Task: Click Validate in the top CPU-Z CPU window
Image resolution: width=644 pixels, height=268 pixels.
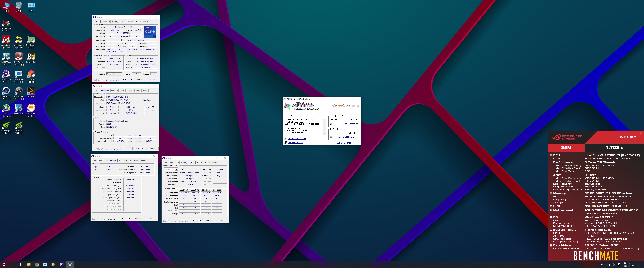Action: pos(140,79)
